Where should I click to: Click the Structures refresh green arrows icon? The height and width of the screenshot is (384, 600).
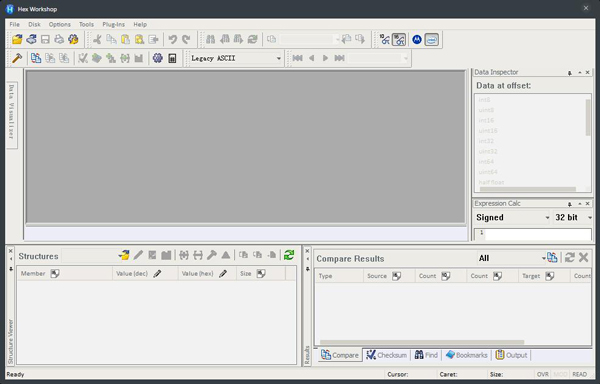[289, 255]
